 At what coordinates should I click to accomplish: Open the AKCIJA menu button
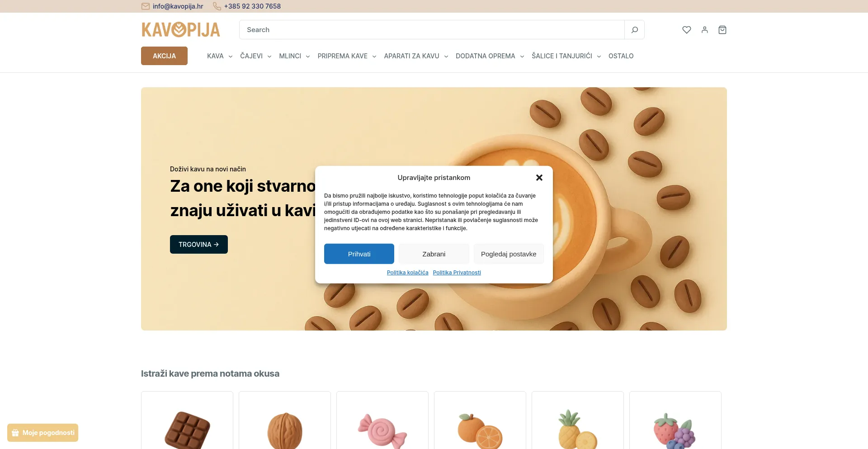pos(164,56)
